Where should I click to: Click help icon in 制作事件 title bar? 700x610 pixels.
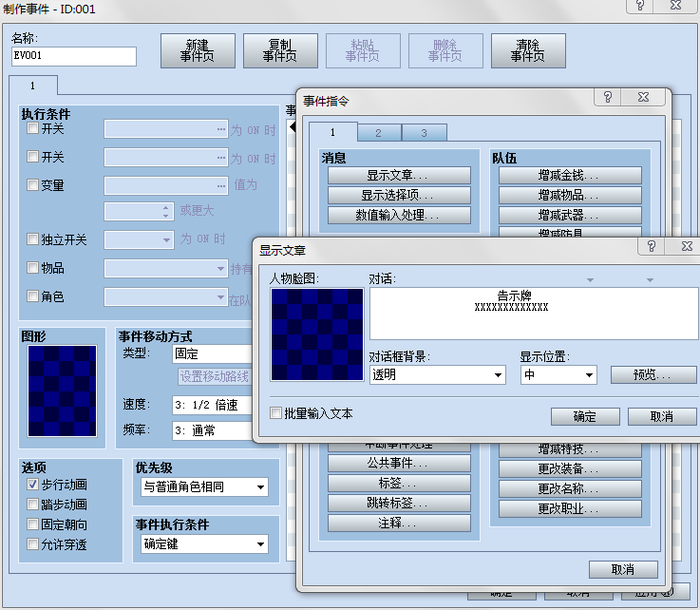pyautogui.click(x=640, y=6)
